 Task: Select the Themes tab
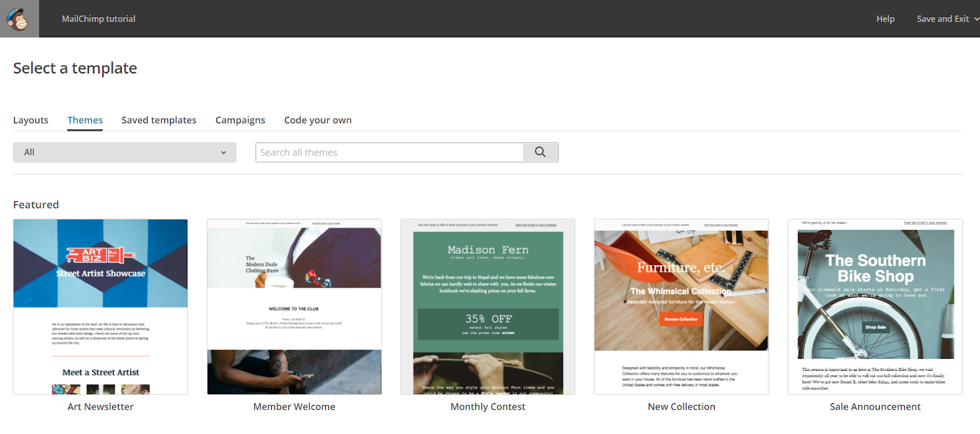(85, 120)
